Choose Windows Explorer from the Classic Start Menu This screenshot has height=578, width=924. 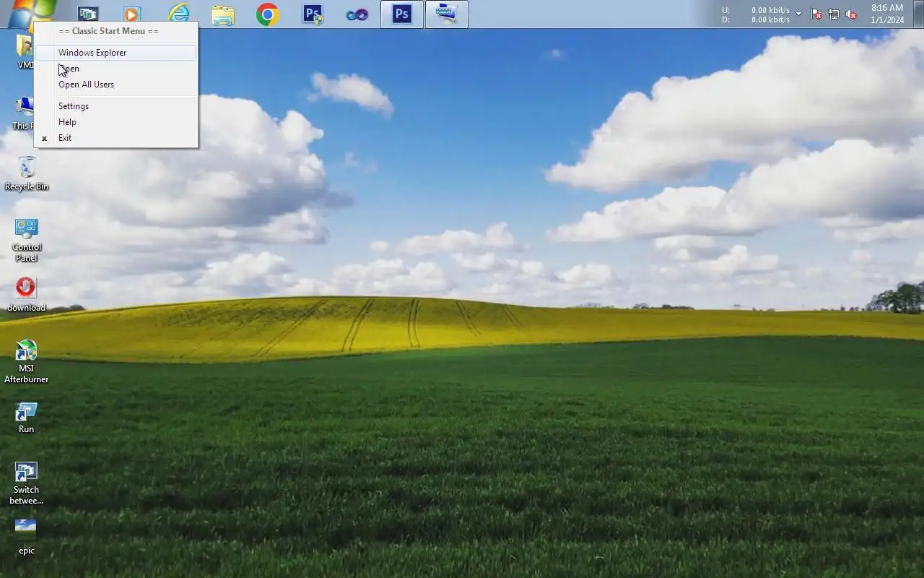click(115, 53)
